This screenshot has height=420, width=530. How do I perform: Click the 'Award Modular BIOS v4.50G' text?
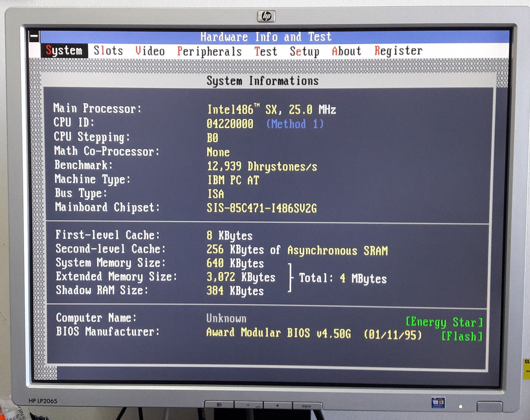pos(279,333)
